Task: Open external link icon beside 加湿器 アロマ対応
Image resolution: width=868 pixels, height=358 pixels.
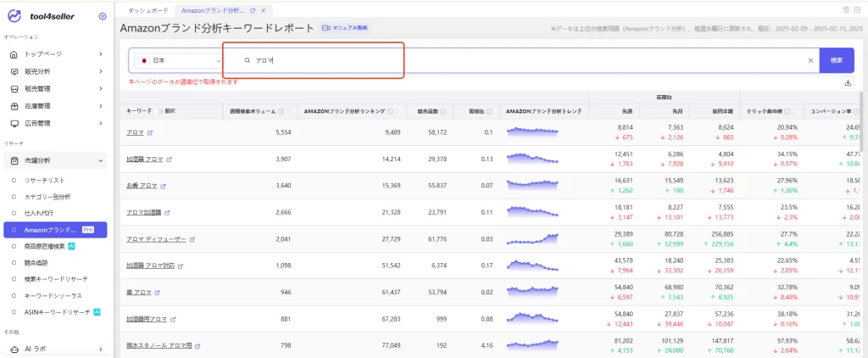Action: point(181,266)
